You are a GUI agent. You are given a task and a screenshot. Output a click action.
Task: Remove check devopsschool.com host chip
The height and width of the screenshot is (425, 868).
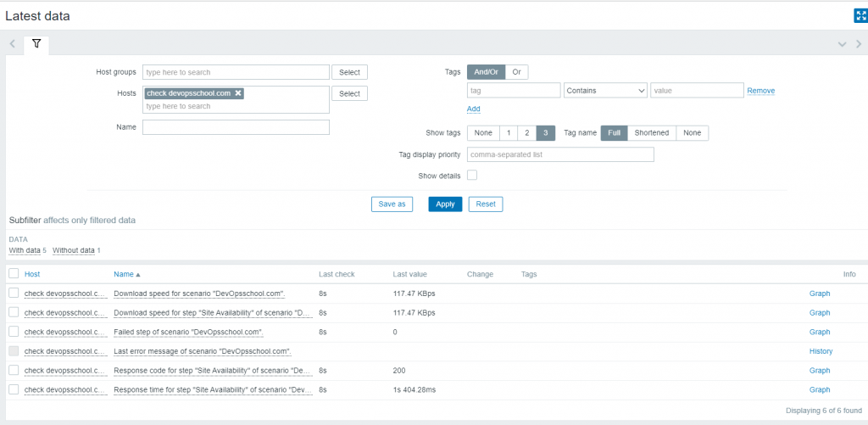238,93
